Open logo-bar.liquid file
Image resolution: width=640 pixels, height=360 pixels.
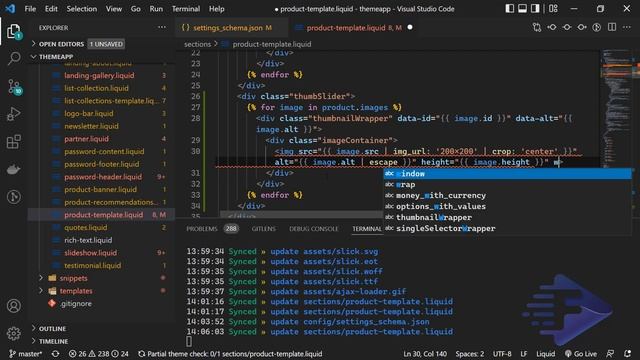coord(89,113)
